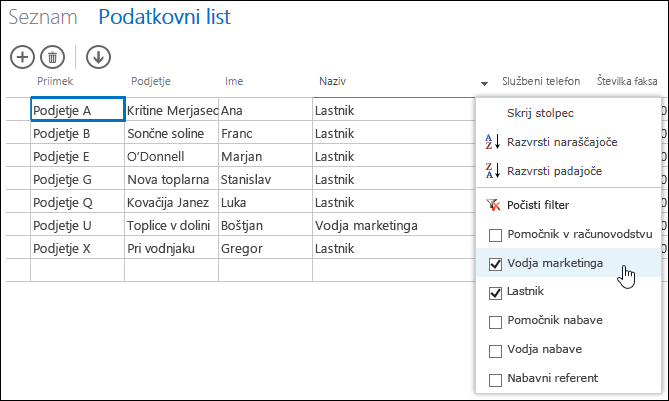669x401 pixels.
Task: Select the row header beside Podjetje A
Action: pos(18,109)
